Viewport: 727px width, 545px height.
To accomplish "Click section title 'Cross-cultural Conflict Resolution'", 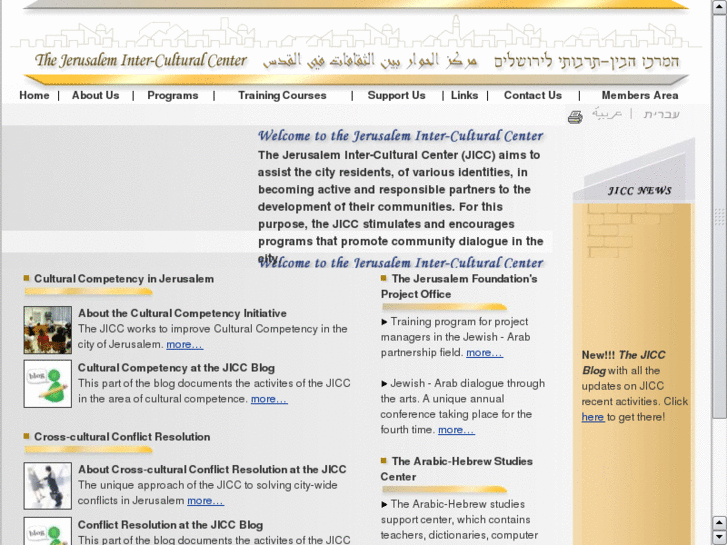I will (x=122, y=437).
